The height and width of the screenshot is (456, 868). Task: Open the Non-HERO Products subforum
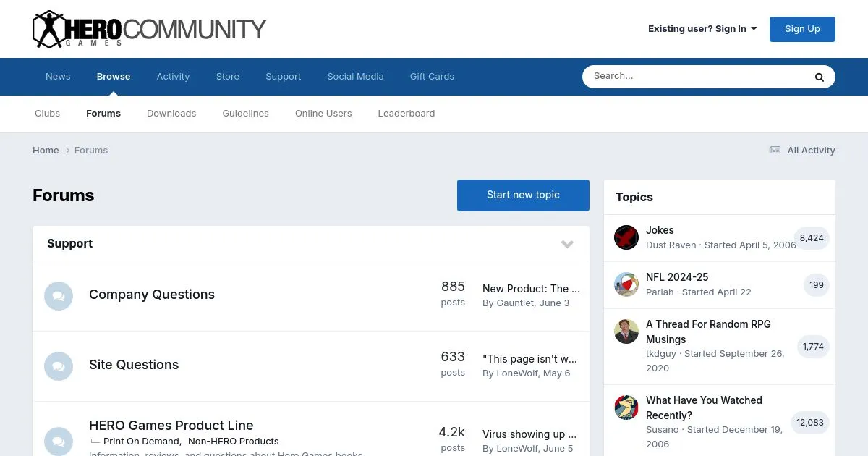click(x=234, y=441)
